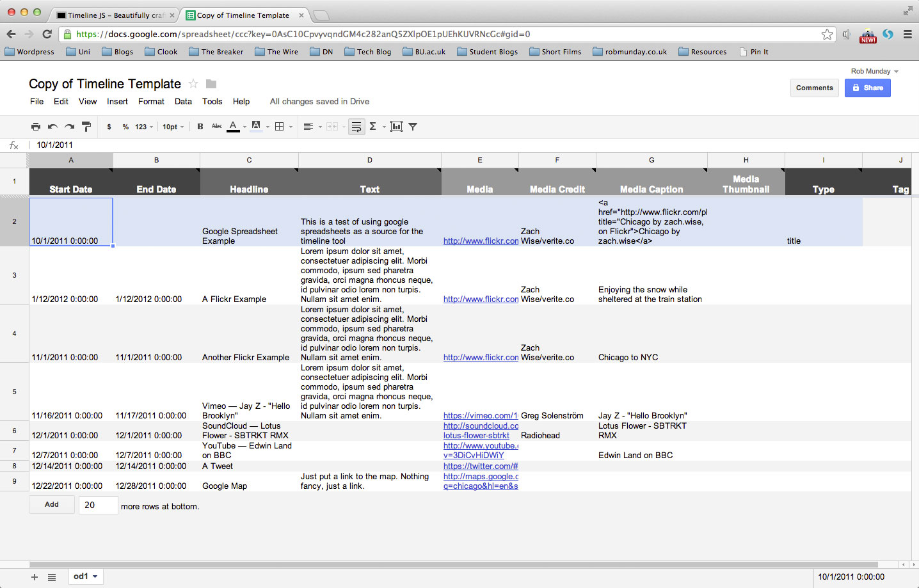Viewport: 919px width, 588px height.
Task: Click the horizontal scrollbar
Action: [x=454, y=564]
